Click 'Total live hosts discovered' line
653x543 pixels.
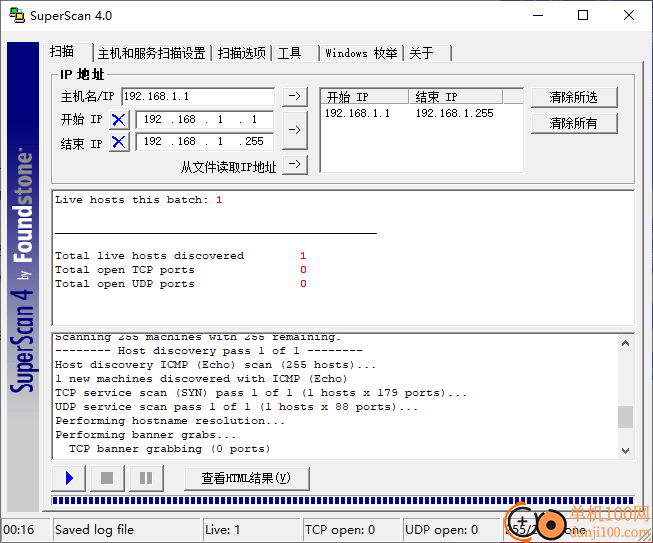pyautogui.click(x=181, y=256)
